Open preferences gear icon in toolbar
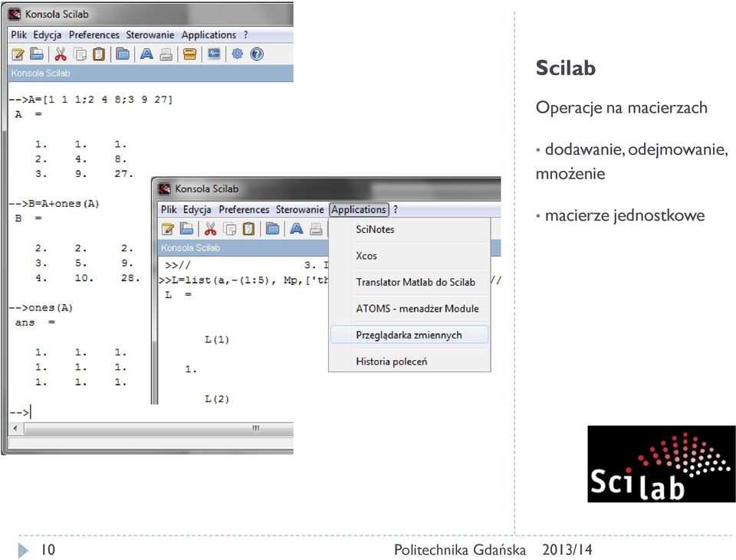Image resolution: width=736 pixels, height=560 pixels. click(x=238, y=54)
